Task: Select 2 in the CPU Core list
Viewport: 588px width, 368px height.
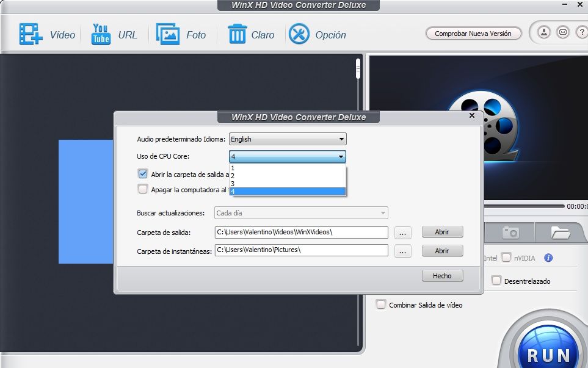Action: pos(287,175)
